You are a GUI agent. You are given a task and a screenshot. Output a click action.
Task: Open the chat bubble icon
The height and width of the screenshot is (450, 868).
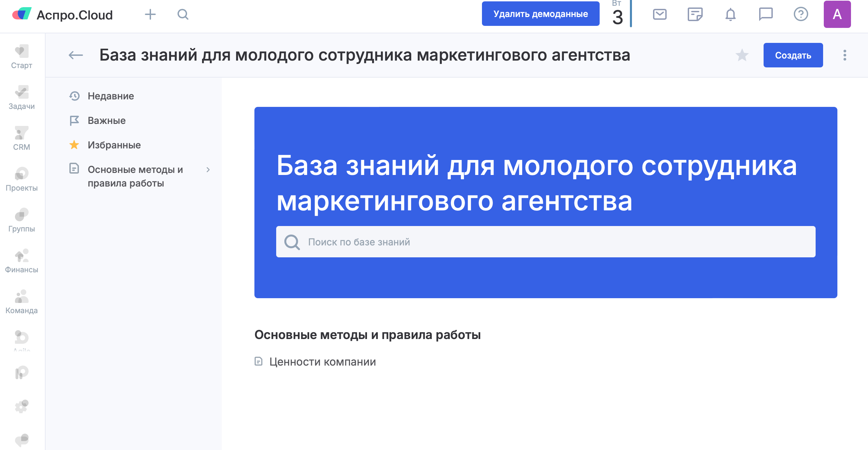pyautogui.click(x=766, y=14)
